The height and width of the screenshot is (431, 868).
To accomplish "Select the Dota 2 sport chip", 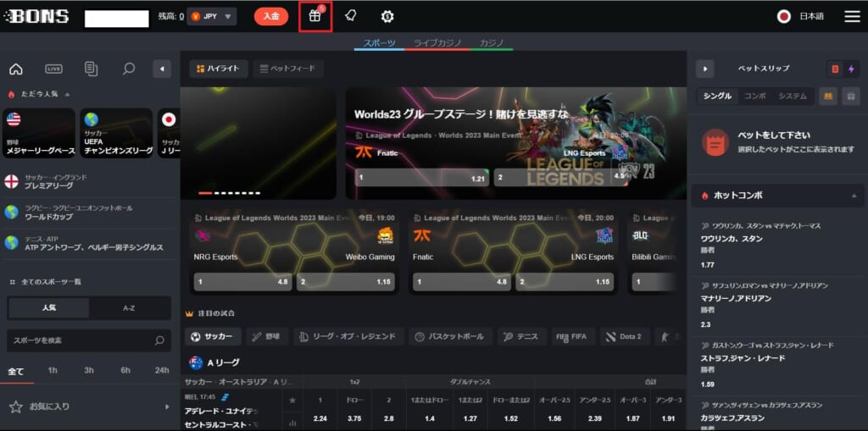I will pyautogui.click(x=625, y=336).
